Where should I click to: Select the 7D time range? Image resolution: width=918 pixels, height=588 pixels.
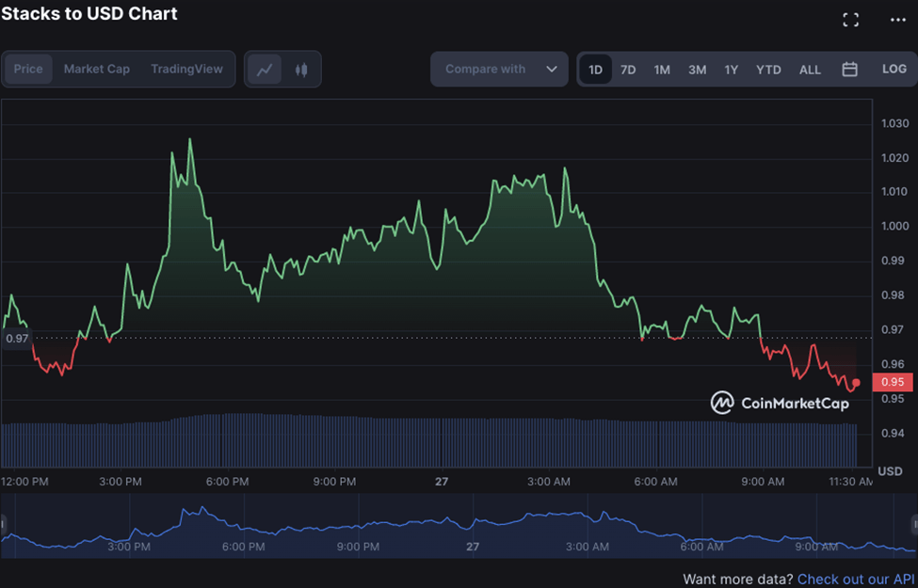tap(628, 70)
